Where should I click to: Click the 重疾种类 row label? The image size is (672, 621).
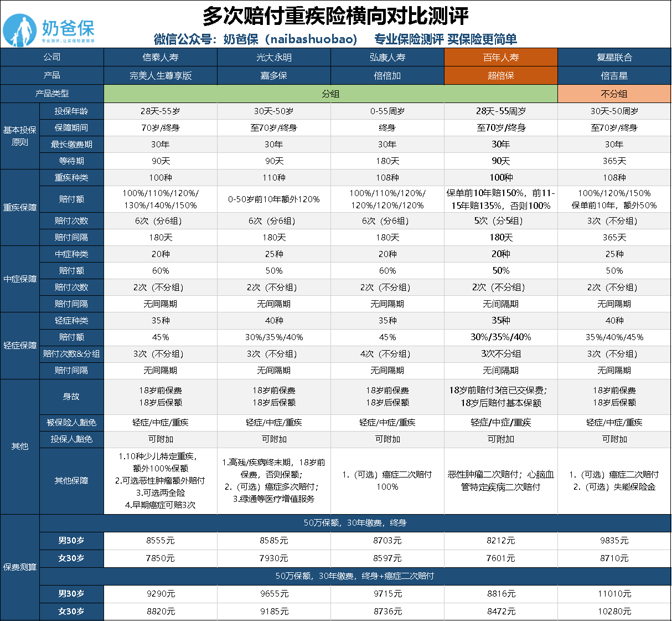point(71,178)
